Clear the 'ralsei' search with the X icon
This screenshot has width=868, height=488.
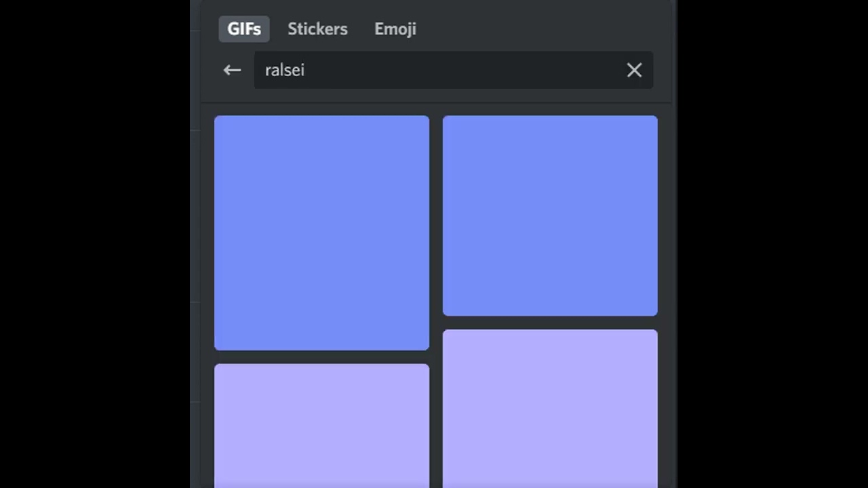click(634, 70)
